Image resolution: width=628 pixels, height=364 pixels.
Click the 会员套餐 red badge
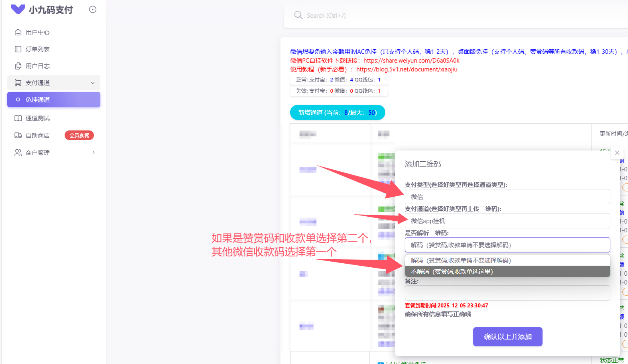(79, 136)
